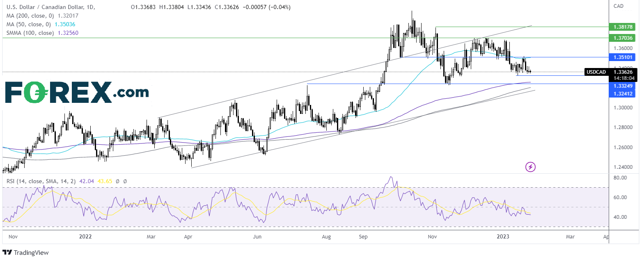Select the U.S. Dollar / Canadian Dollar title
This screenshot has height=261, width=644.
point(51,7)
